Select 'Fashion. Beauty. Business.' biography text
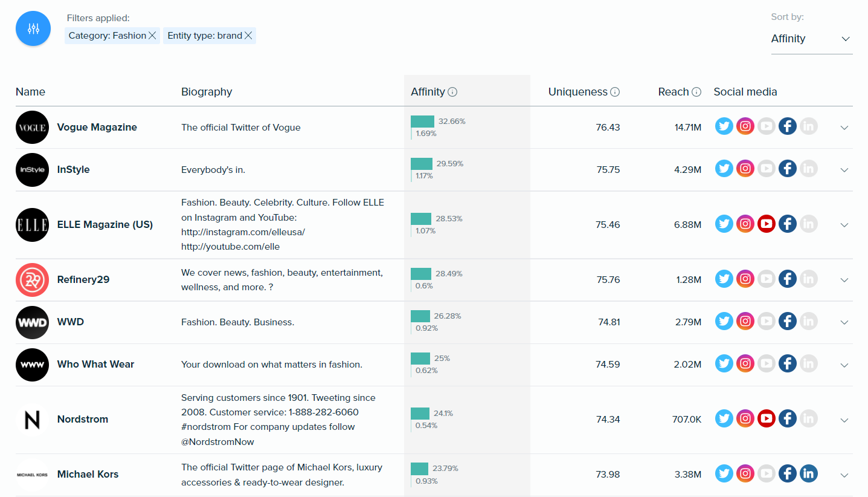This screenshot has height=497, width=868. (x=238, y=322)
